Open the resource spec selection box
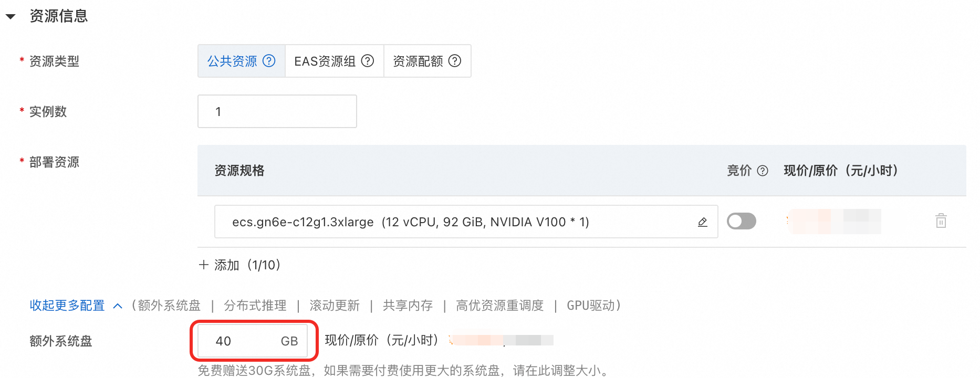This screenshot has height=378, width=980. (466, 222)
